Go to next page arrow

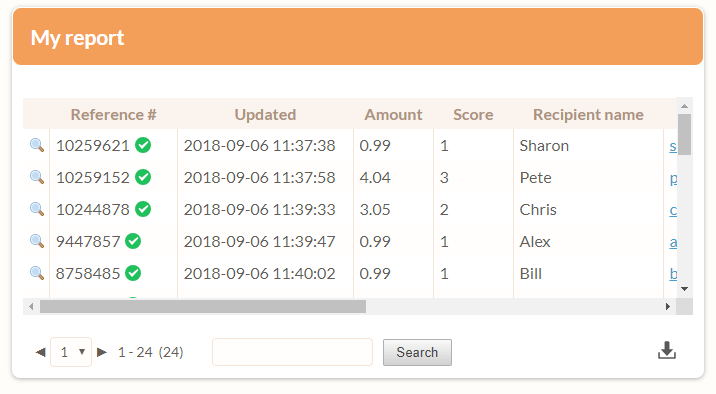click(x=102, y=352)
